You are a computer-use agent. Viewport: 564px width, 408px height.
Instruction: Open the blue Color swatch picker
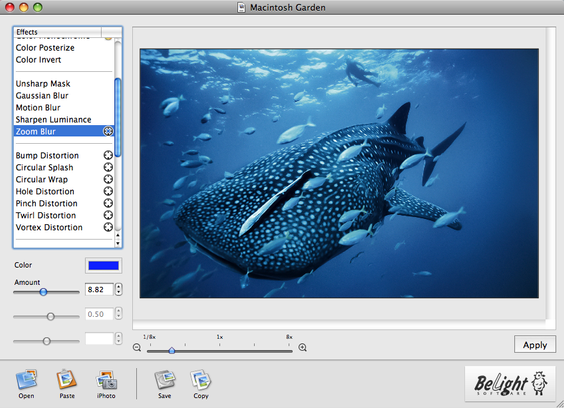point(103,266)
